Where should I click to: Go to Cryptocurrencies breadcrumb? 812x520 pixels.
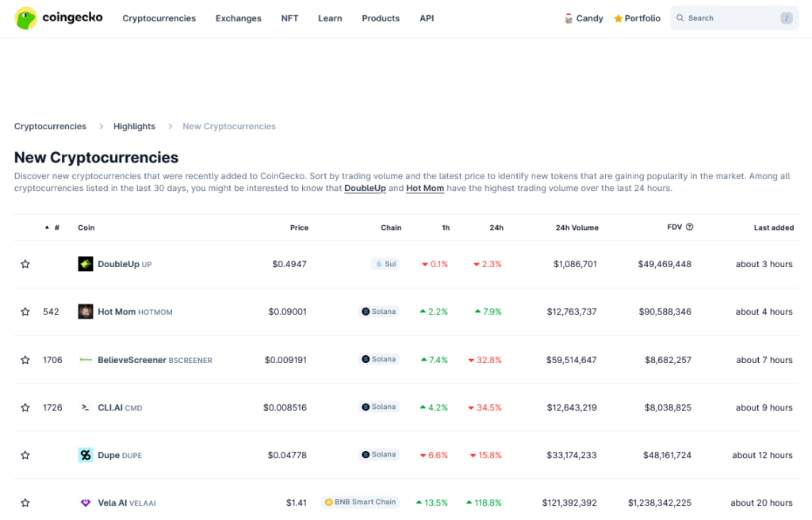(x=50, y=126)
